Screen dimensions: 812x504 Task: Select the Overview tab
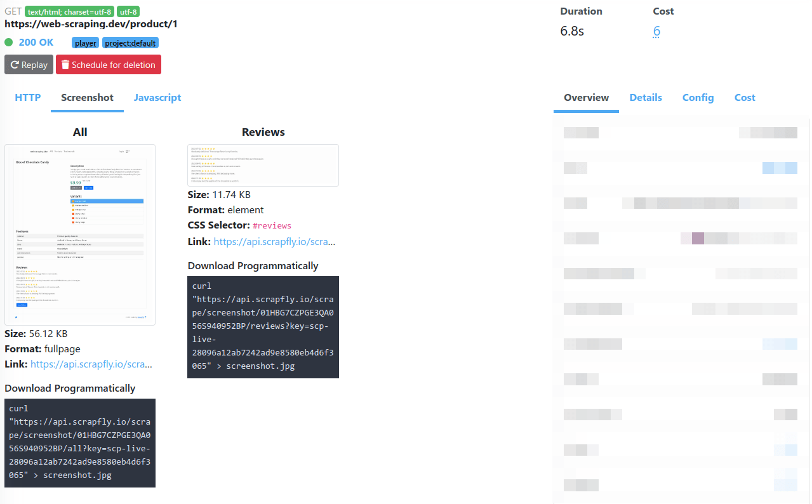585,98
